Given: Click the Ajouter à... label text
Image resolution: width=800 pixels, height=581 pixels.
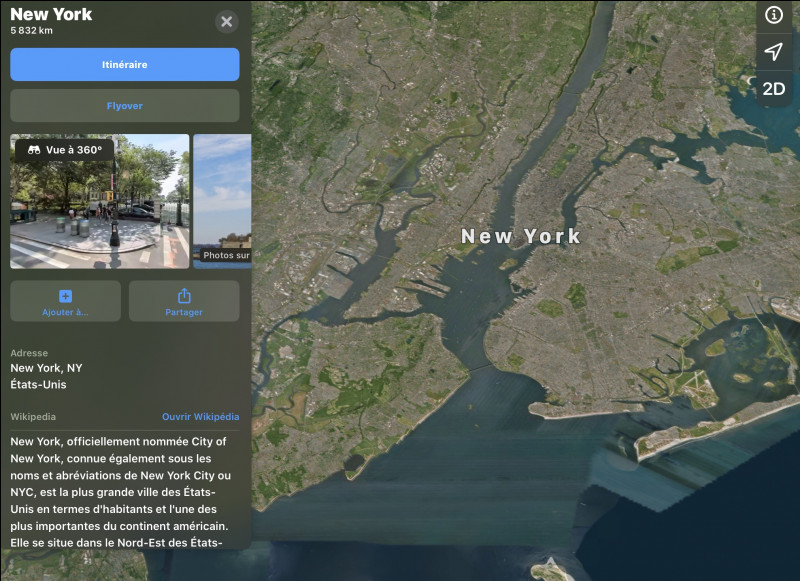Looking at the screenshot, I should (65, 312).
